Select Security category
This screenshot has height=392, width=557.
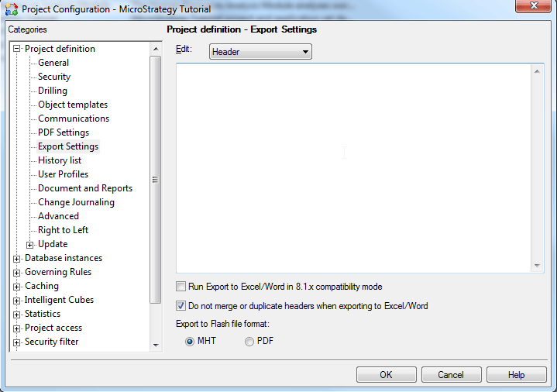point(54,77)
